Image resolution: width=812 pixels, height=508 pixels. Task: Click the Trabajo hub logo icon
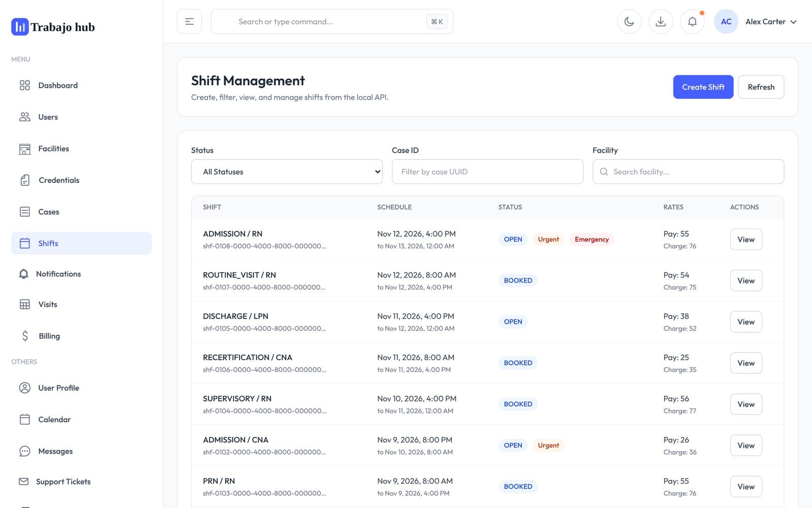[20, 27]
